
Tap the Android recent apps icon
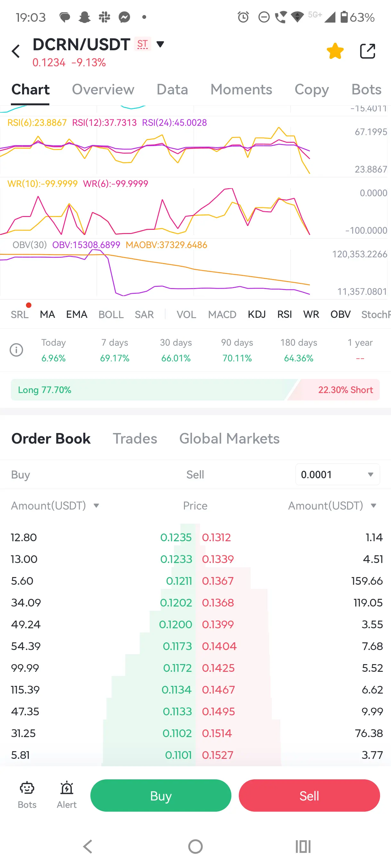(303, 847)
